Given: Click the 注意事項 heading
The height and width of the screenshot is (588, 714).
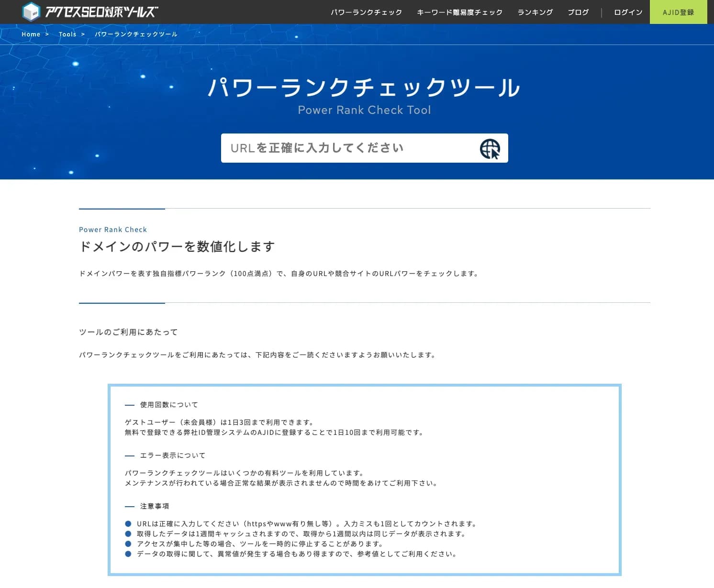Looking at the screenshot, I should [154, 506].
